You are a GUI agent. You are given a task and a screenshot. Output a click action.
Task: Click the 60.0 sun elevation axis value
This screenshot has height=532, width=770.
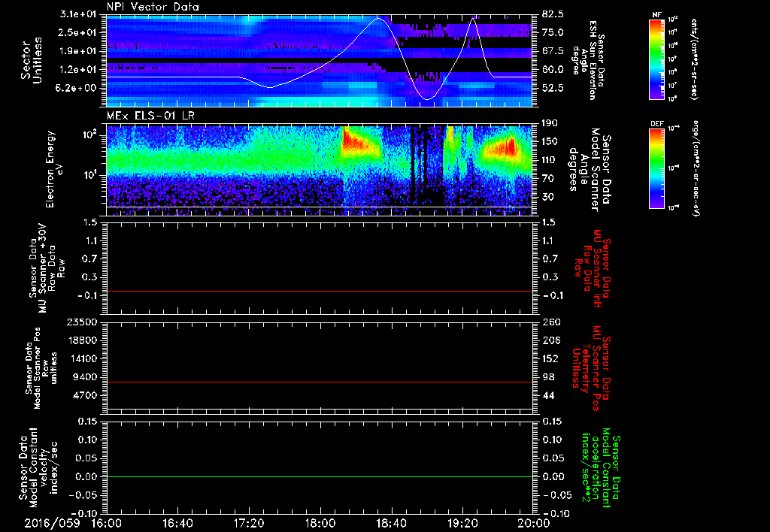click(553, 70)
